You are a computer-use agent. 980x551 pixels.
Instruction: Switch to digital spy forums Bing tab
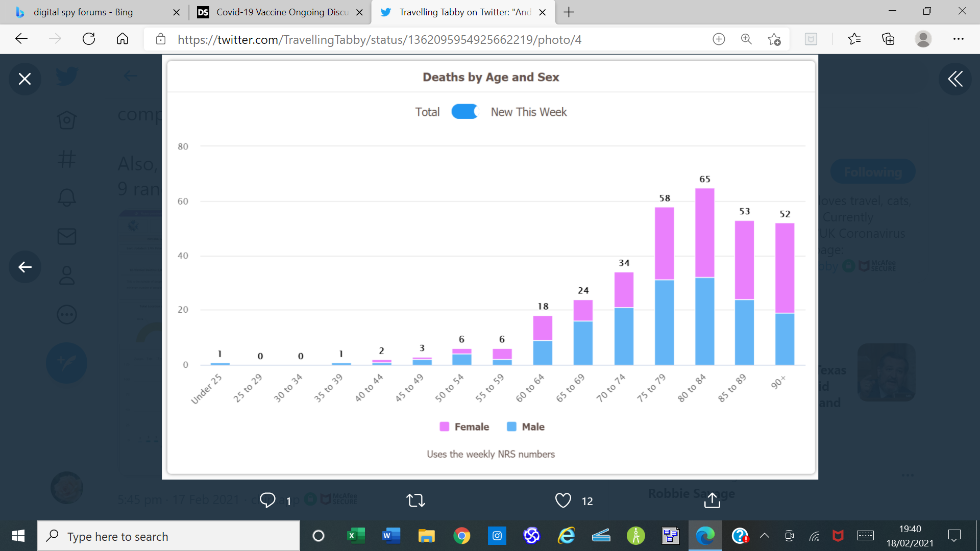[x=84, y=12]
